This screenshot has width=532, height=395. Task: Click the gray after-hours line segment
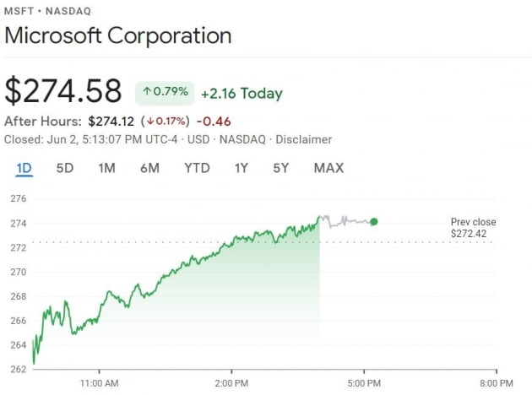346,221
